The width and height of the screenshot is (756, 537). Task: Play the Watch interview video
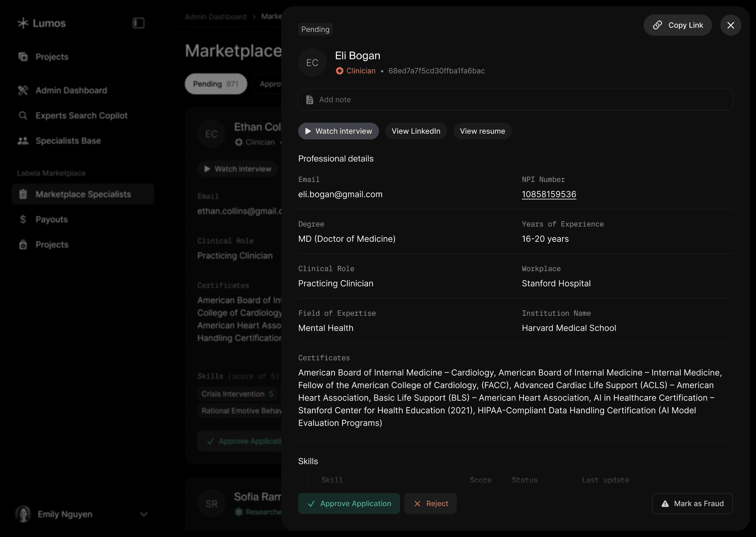pyautogui.click(x=339, y=131)
